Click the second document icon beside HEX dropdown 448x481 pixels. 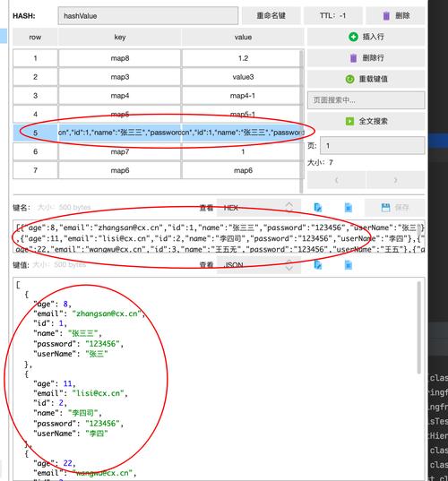[x=349, y=208]
